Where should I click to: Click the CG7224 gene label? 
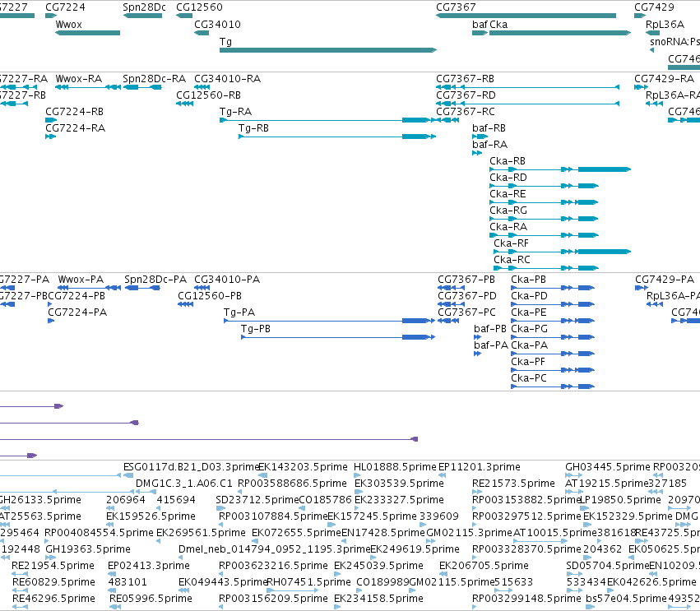(65, 7)
